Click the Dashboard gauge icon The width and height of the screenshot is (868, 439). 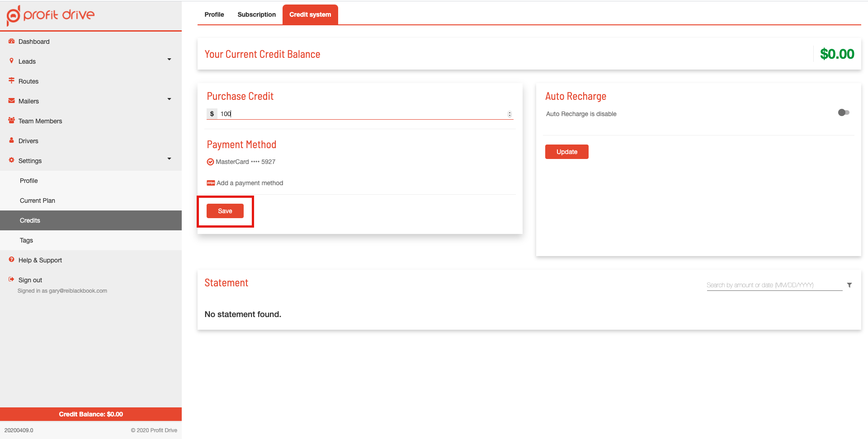point(12,41)
